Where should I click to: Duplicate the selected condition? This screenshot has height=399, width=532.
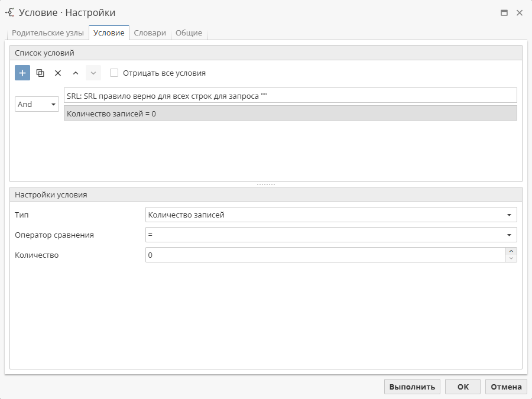(x=40, y=73)
